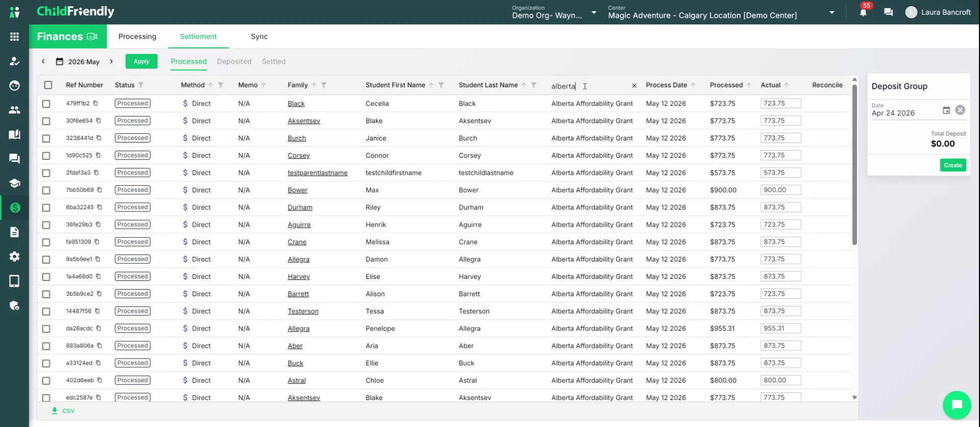Copy reference number 479ff1b2
This screenshot has width=980, height=427.
tap(95, 103)
